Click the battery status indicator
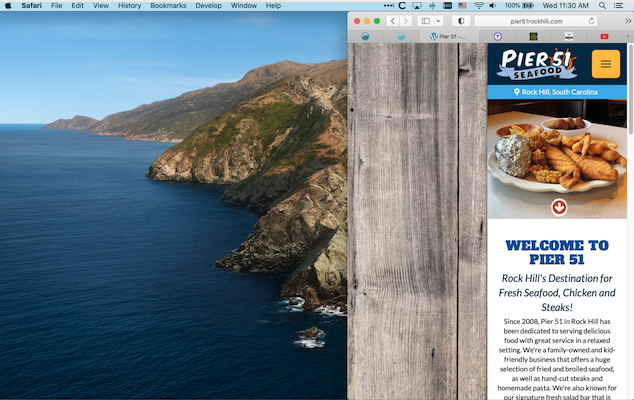 click(519, 6)
